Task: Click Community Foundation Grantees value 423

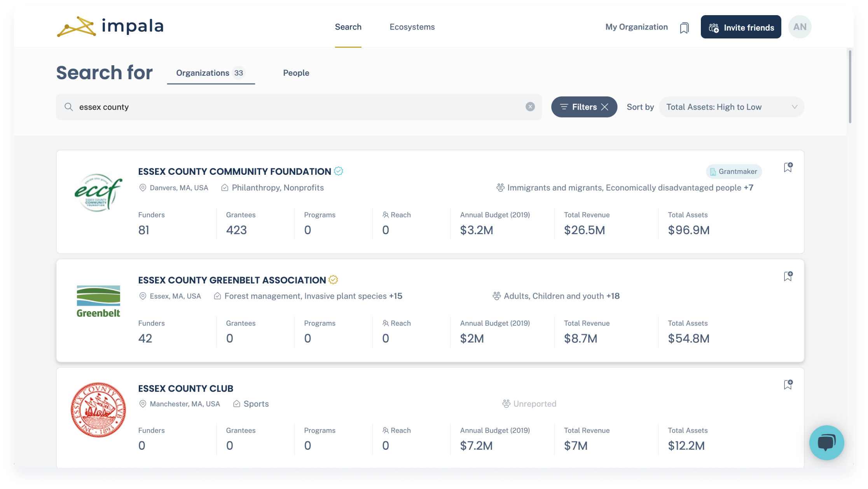Action: coord(236,230)
